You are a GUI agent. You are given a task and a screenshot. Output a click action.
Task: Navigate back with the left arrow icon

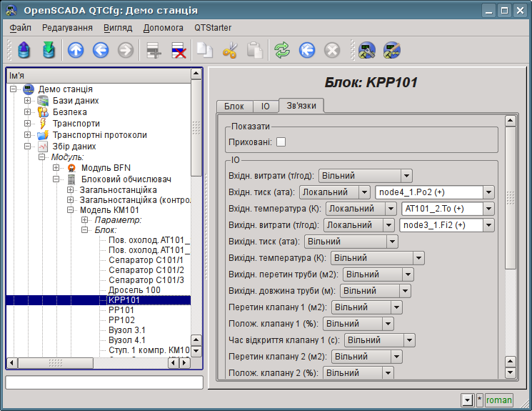click(100, 50)
